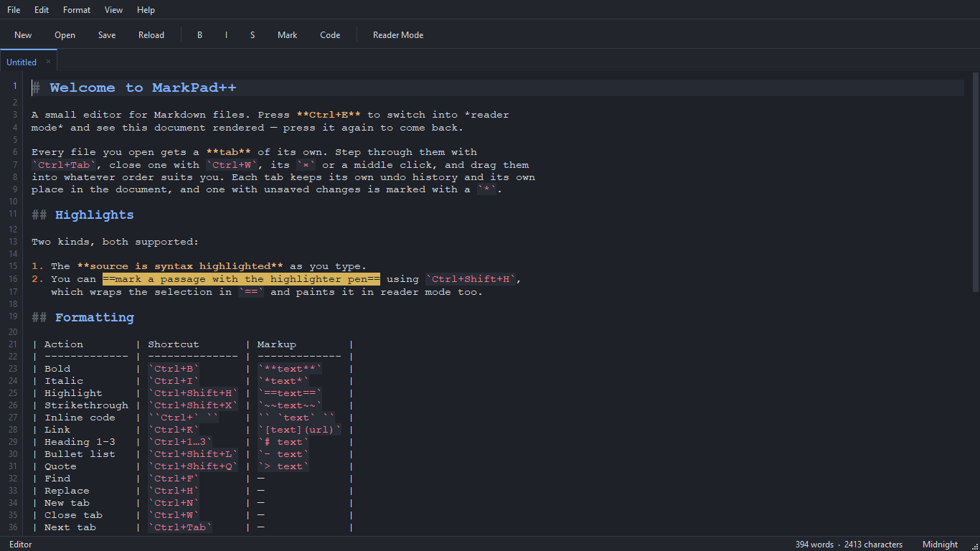Click 'Two kinds, both supported:' line
980x551 pixels.
pyautogui.click(x=115, y=242)
